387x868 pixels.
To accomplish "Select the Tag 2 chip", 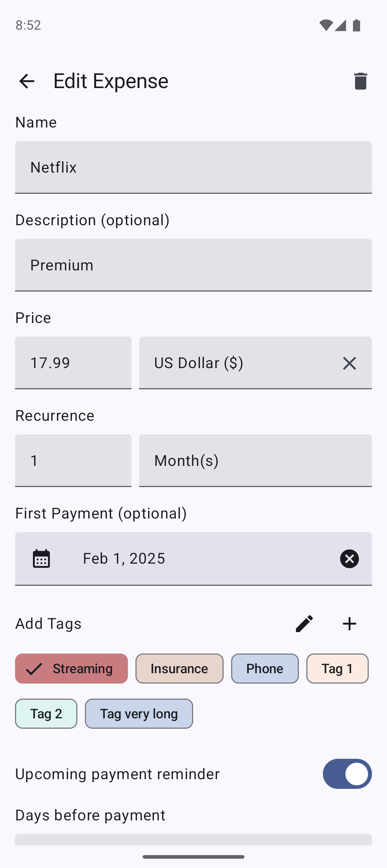I will [x=46, y=714].
